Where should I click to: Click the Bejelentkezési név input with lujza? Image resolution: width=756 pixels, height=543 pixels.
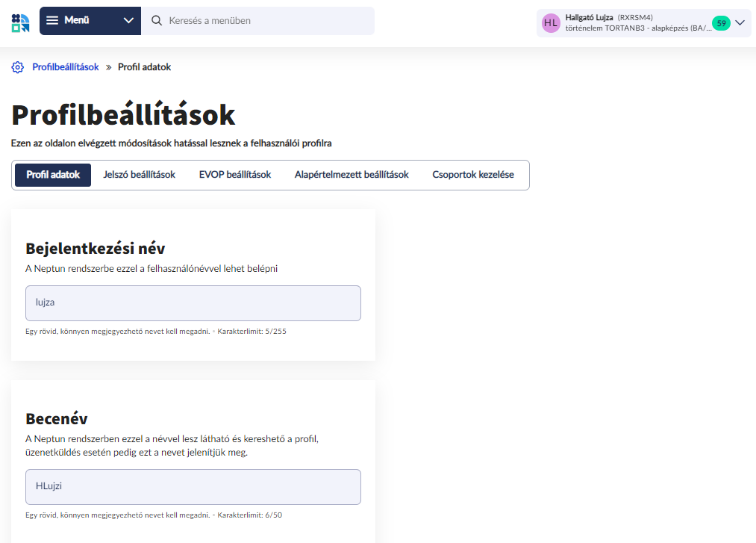tap(193, 303)
